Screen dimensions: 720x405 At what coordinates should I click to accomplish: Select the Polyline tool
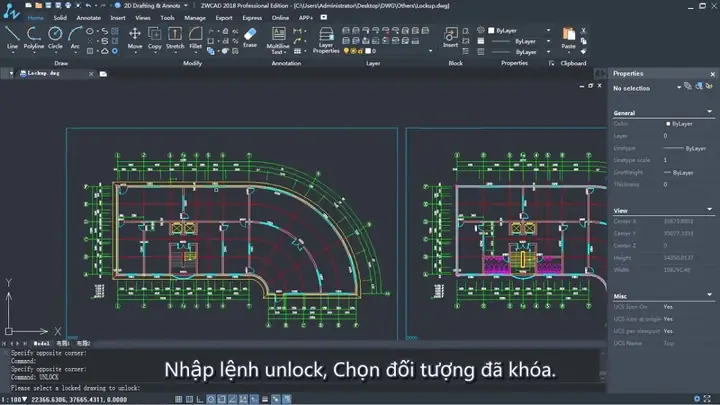(34, 38)
